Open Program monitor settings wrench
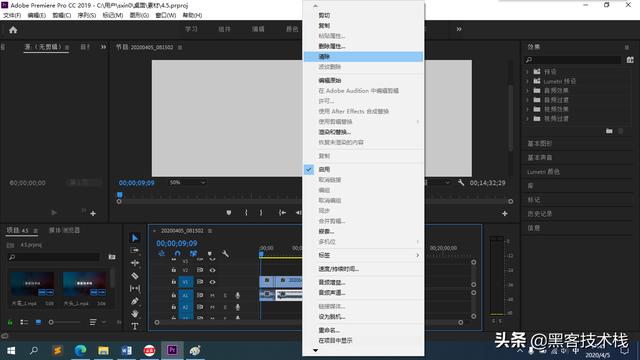The height and width of the screenshot is (360, 640). coord(461,182)
